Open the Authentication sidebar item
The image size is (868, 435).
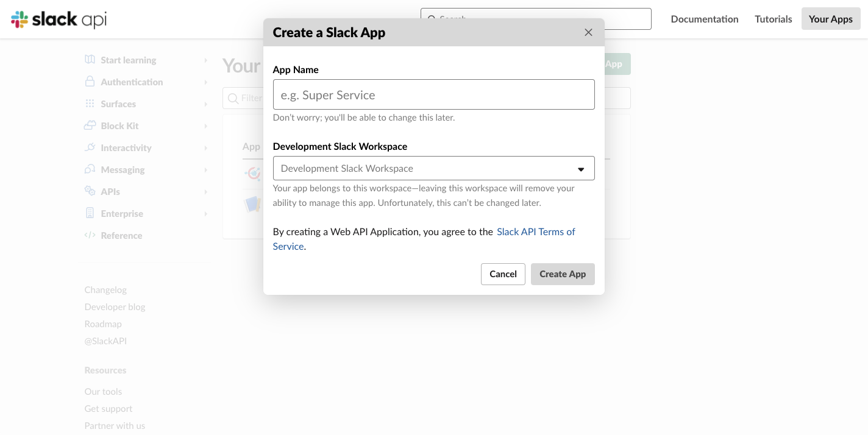coord(132,82)
